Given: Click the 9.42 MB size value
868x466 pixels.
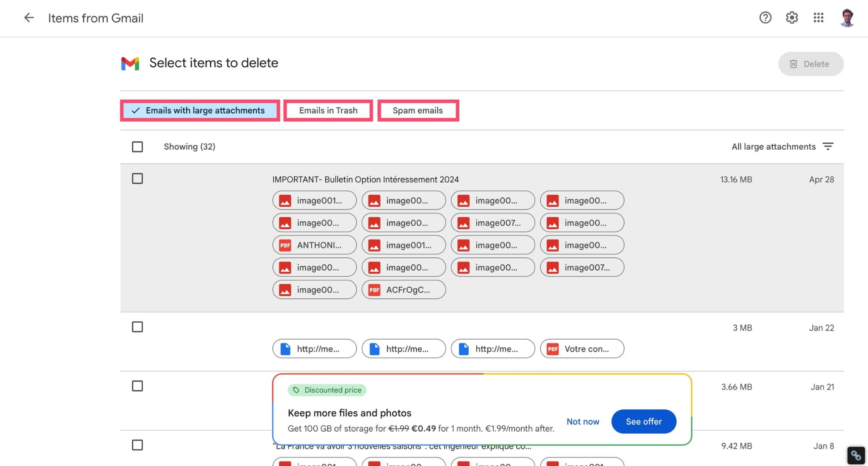Looking at the screenshot, I should coord(737,445).
